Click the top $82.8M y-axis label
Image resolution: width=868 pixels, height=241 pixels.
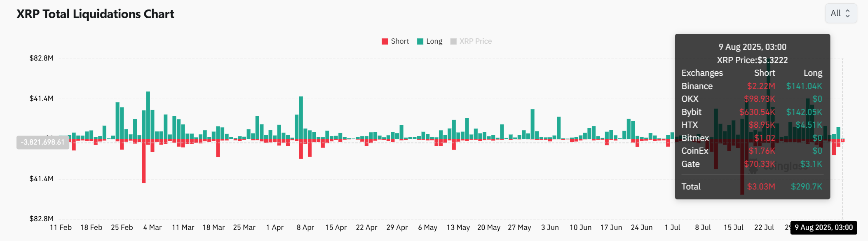click(x=41, y=58)
